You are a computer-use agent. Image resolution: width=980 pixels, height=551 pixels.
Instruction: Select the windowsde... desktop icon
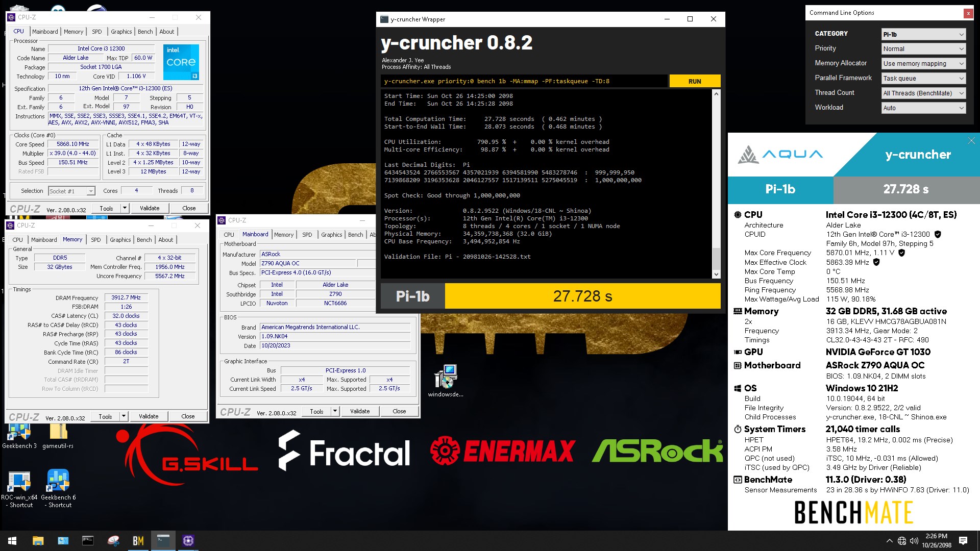pos(446,381)
